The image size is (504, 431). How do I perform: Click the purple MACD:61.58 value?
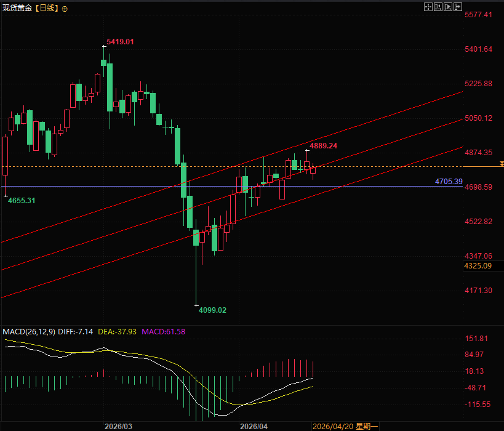click(x=163, y=332)
